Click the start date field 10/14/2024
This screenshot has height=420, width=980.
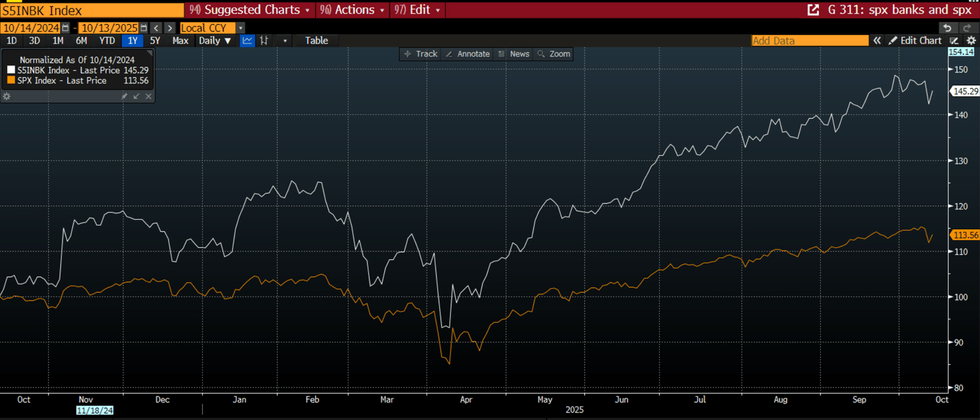coord(30,28)
